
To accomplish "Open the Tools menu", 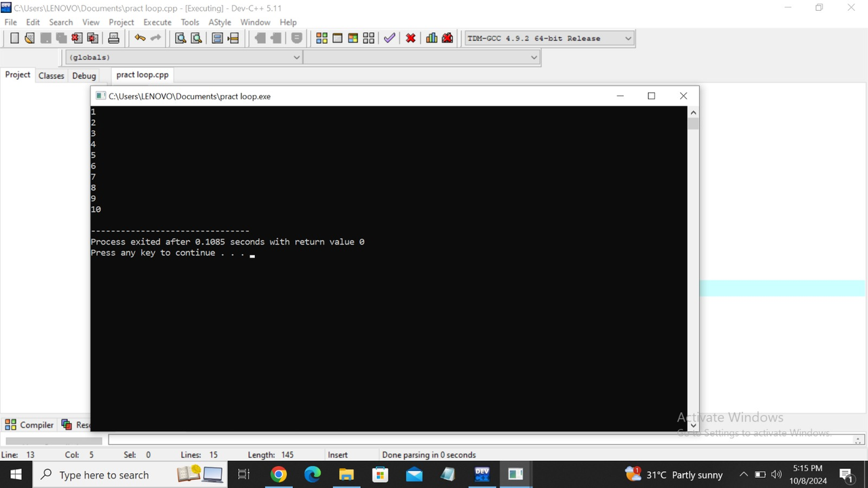I will (190, 22).
